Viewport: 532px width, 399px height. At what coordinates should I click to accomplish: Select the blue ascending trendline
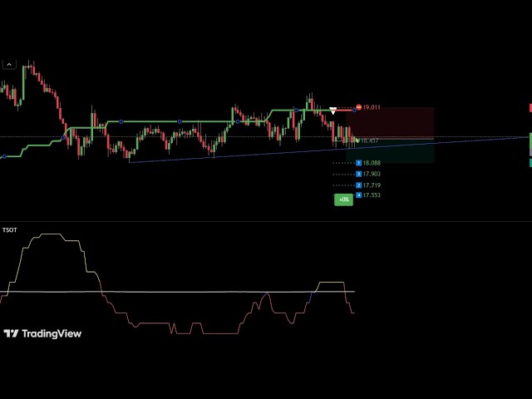329,150
